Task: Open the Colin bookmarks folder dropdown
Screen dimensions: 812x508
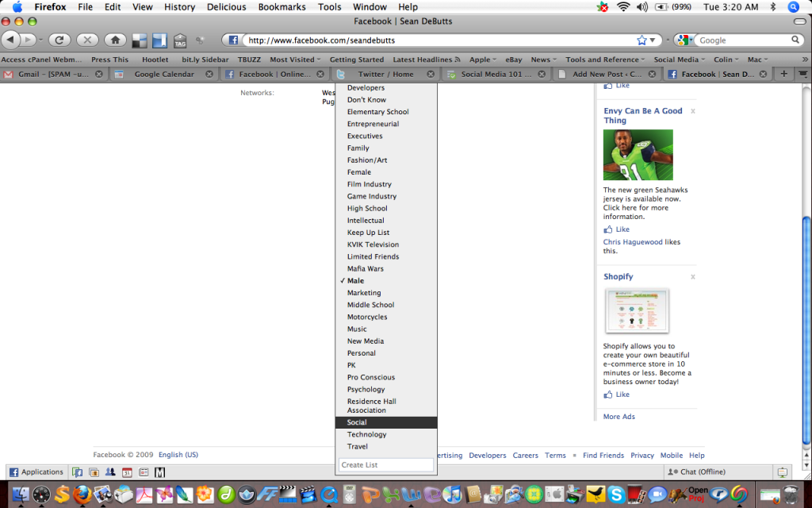Action: click(726, 60)
